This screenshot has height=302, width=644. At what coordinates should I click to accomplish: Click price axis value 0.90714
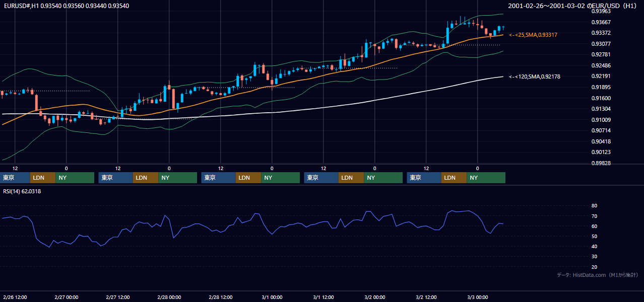click(601, 130)
